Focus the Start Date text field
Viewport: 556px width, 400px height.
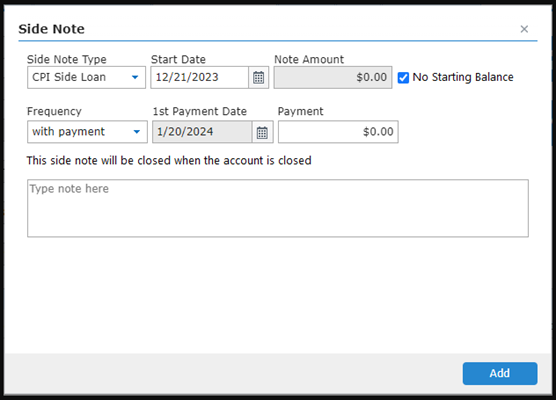coord(200,77)
